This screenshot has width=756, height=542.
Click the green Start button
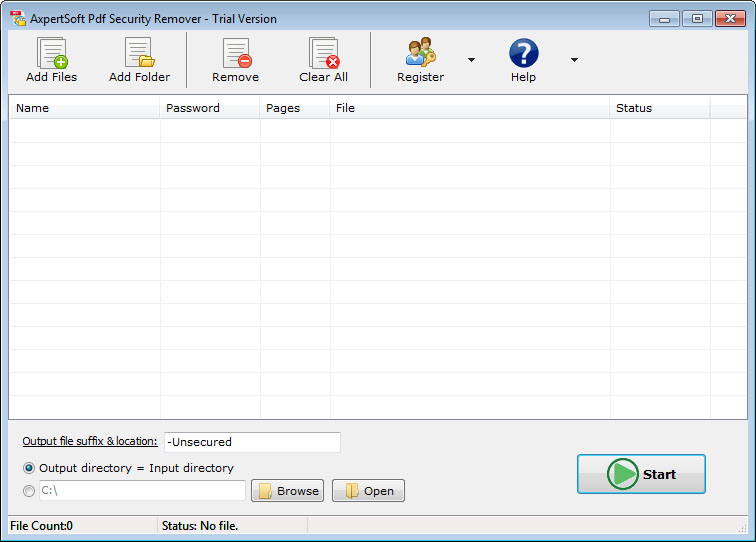(x=641, y=474)
